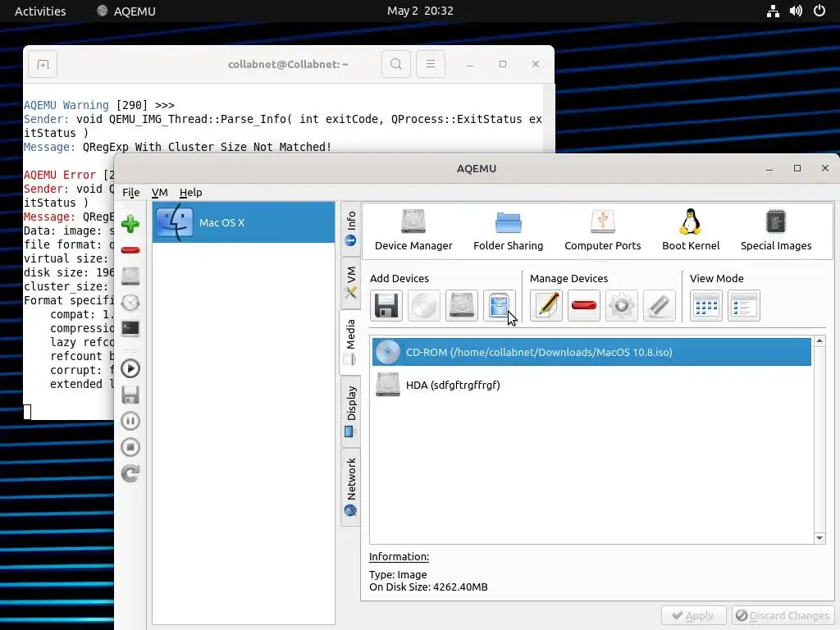
Task: Add a storage device (cabinet icon)
Action: (x=500, y=306)
